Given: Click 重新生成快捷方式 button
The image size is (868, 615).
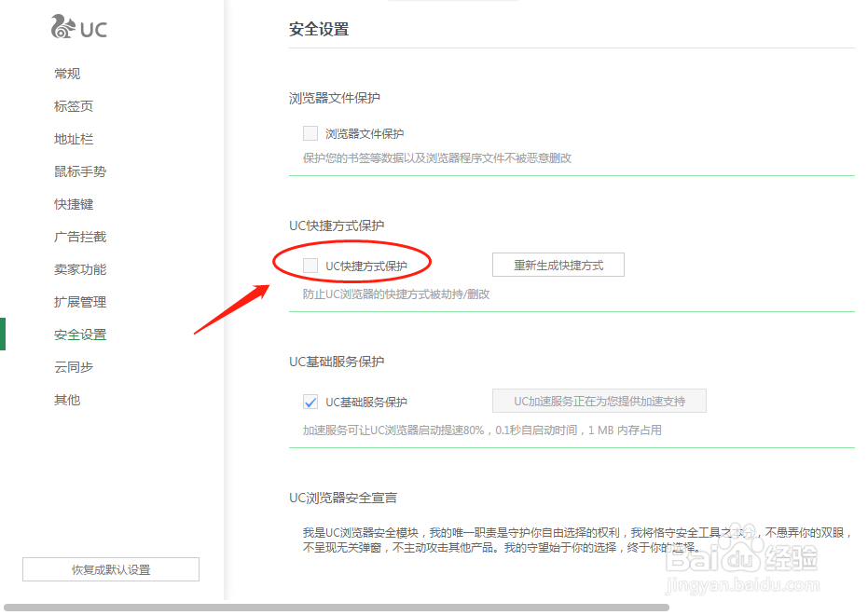Looking at the screenshot, I should (x=558, y=265).
